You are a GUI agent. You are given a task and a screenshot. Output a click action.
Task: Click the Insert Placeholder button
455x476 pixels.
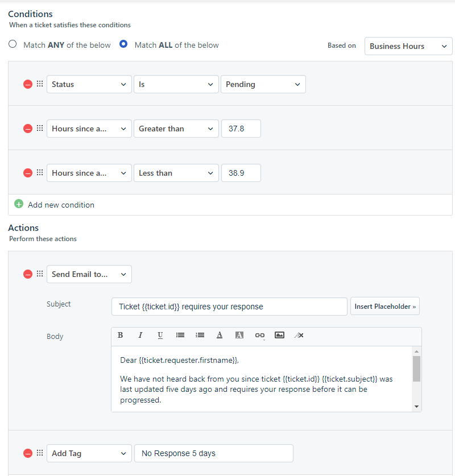pos(385,307)
